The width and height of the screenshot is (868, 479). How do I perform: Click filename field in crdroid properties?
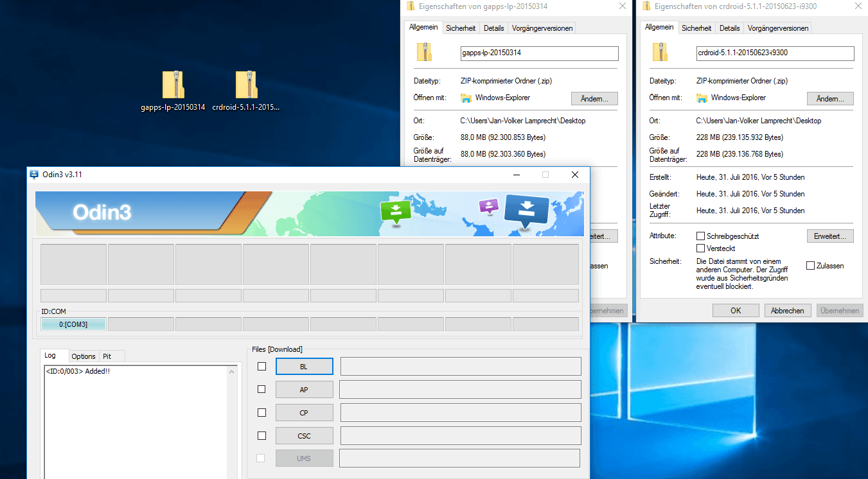click(x=775, y=53)
